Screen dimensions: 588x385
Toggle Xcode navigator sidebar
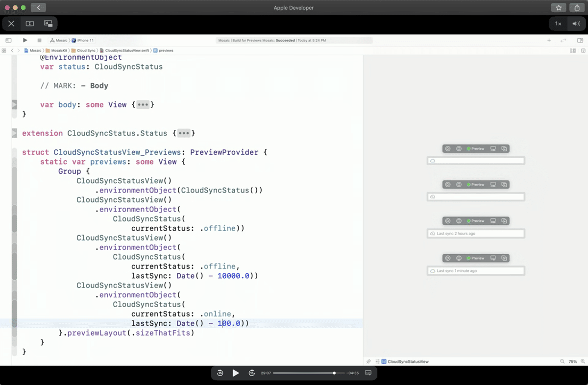click(8, 40)
